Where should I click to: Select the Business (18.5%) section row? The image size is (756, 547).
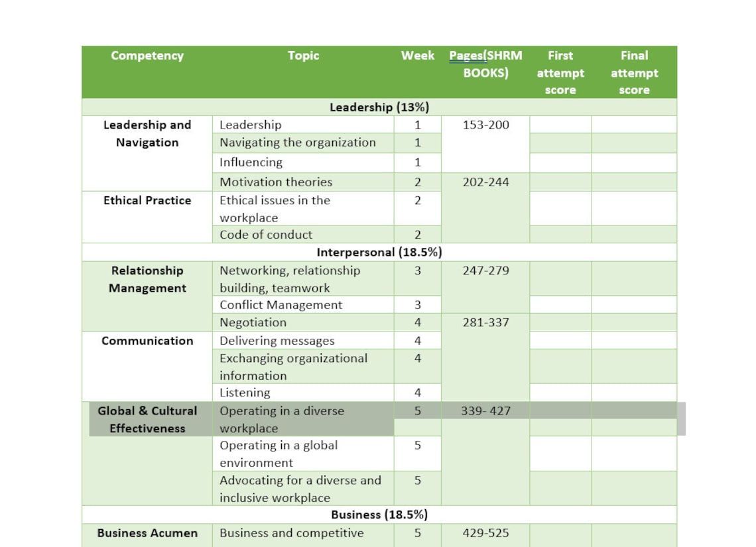(x=379, y=514)
